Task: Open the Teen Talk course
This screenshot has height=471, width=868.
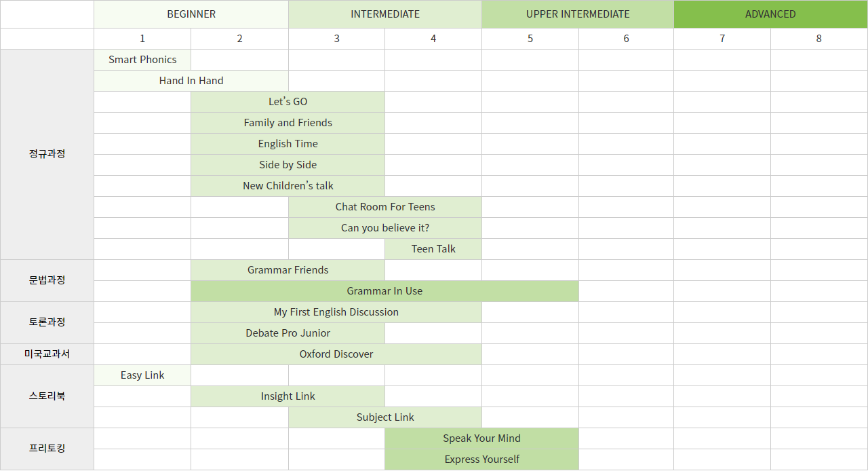Action: tap(433, 249)
